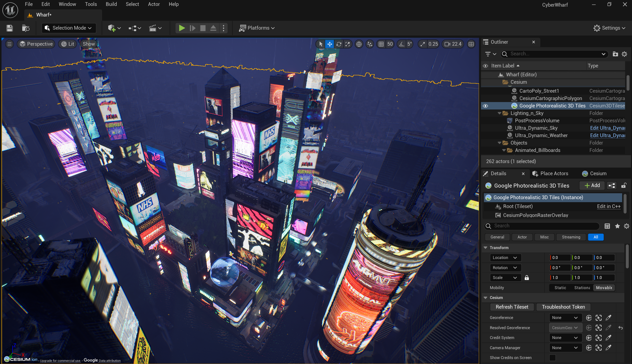Collapse the Lighting_n_Sky folder
This screenshot has width=632, height=364.
coord(499,113)
